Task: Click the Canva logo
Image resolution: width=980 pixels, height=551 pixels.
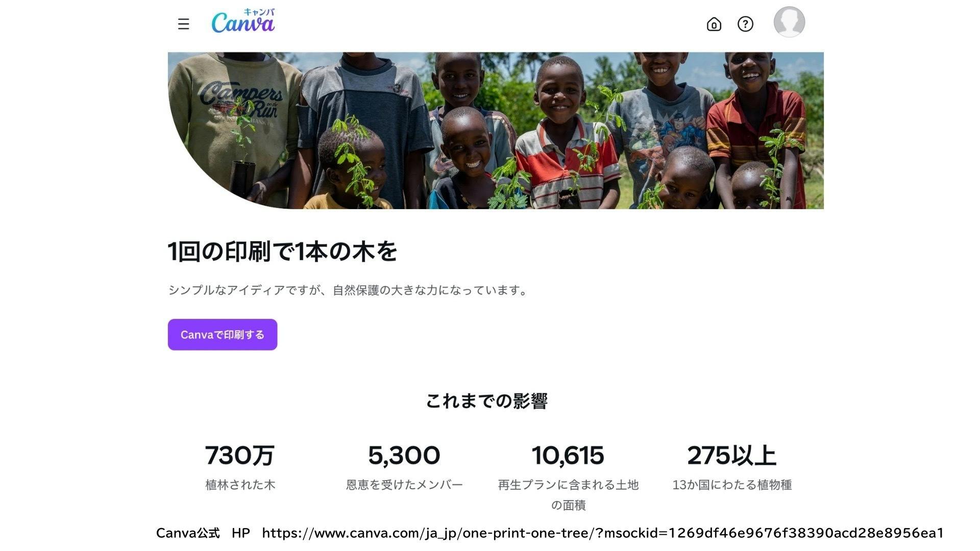Action: [243, 21]
